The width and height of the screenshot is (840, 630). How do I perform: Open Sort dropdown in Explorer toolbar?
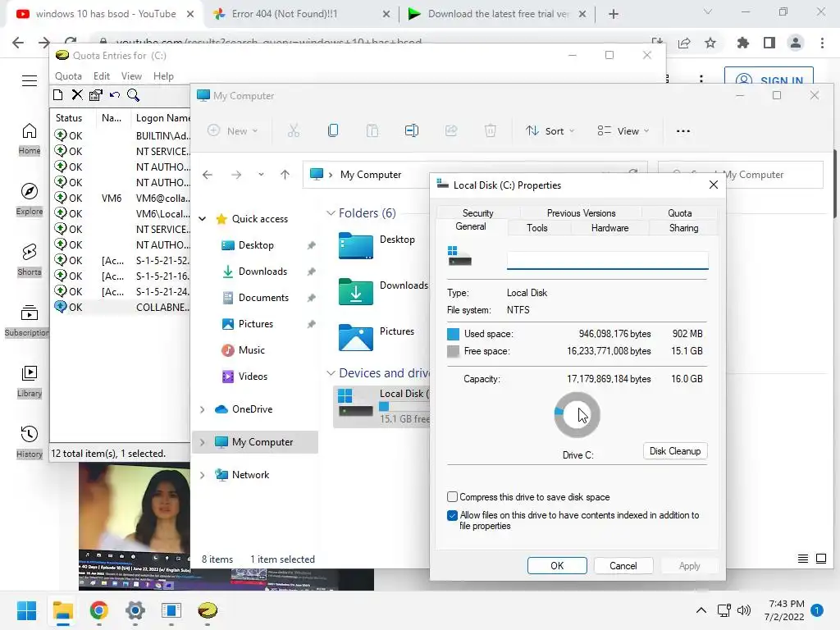550,130
